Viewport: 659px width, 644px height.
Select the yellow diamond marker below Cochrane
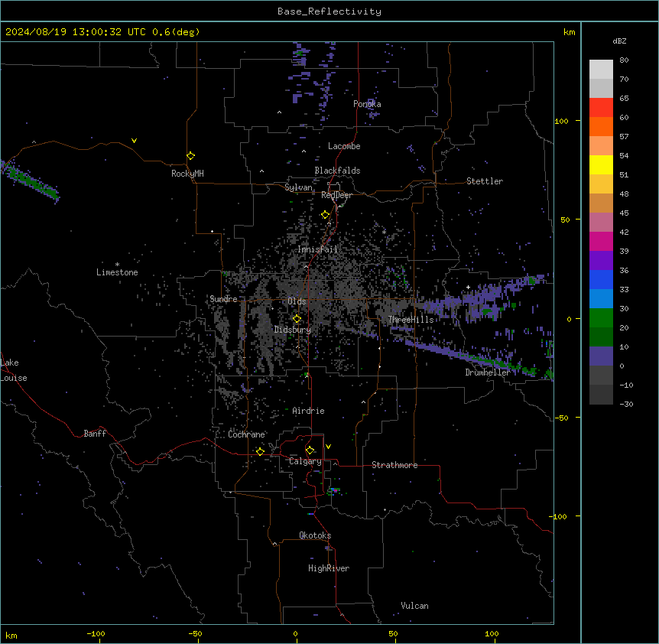click(x=260, y=451)
